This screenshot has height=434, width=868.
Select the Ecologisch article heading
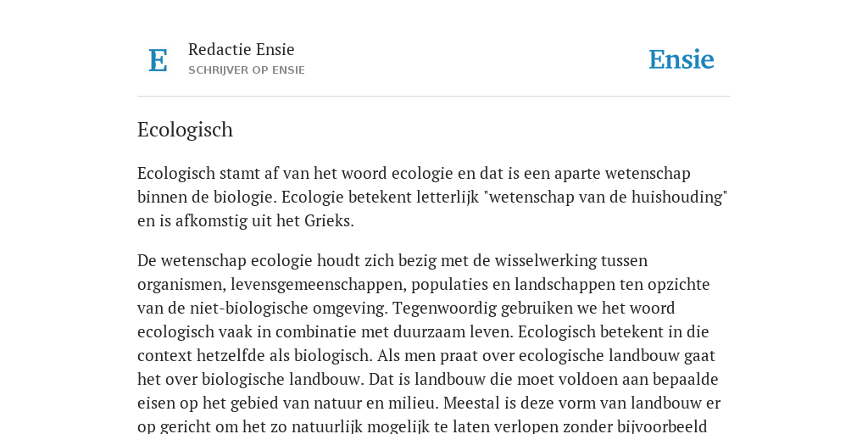pos(185,130)
